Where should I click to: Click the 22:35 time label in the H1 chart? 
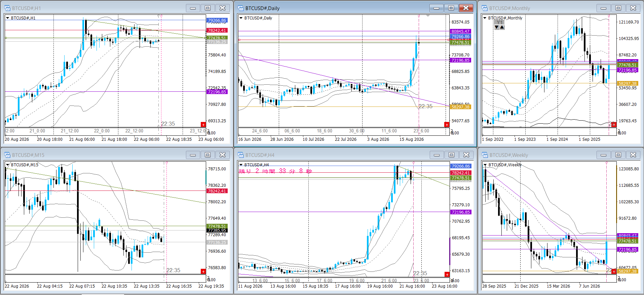point(168,124)
